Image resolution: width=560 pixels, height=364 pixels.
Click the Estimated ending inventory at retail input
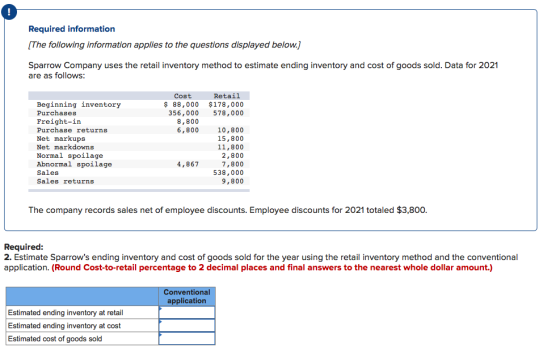click(x=187, y=313)
